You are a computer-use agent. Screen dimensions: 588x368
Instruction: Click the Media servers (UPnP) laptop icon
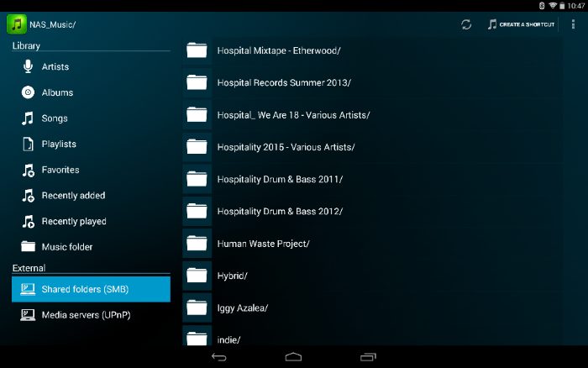[28, 315]
